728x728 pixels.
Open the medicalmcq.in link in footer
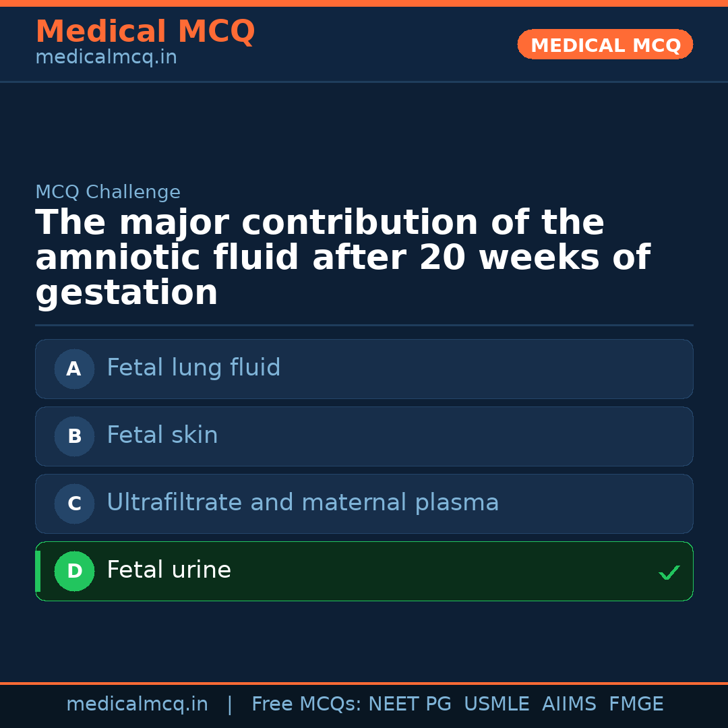[138, 703]
